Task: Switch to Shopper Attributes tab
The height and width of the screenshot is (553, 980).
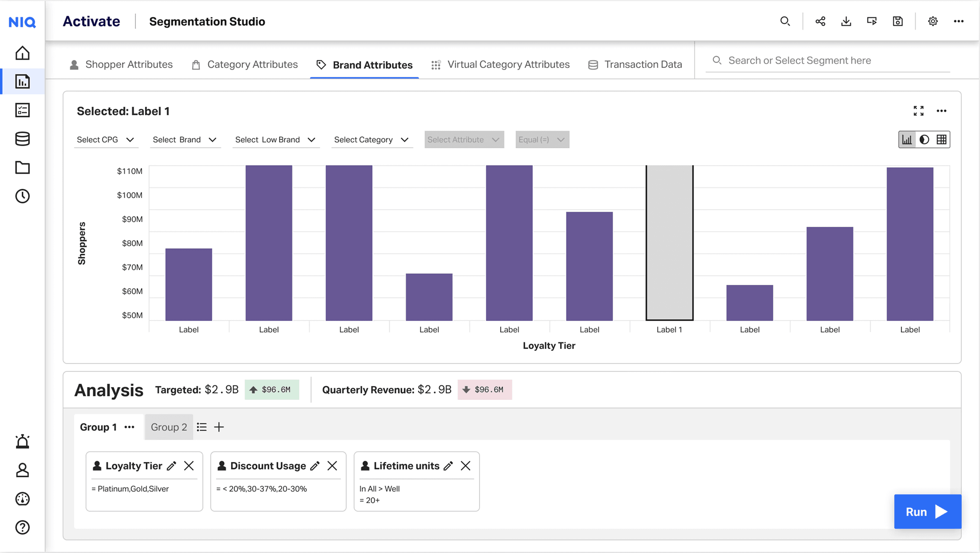Action: point(121,65)
